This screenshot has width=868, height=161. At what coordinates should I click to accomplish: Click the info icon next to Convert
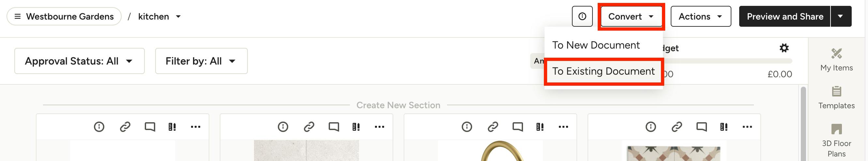click(582, 16)
